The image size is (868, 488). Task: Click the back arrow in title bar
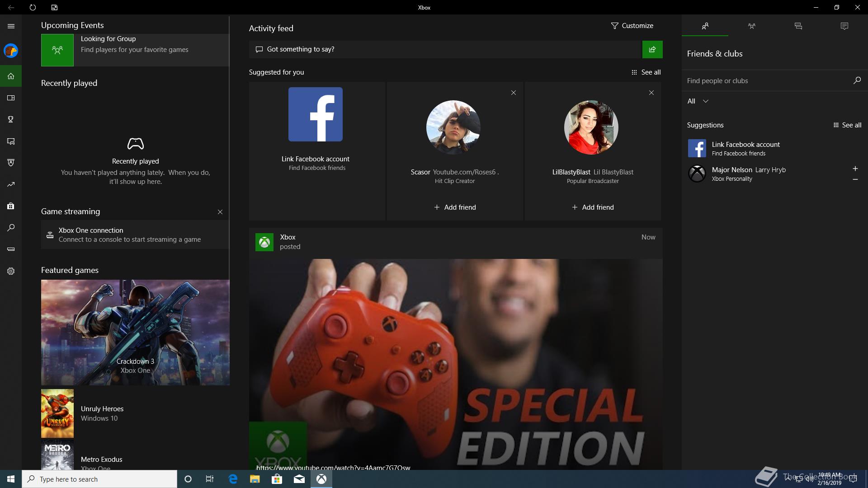tap(11, 7)
